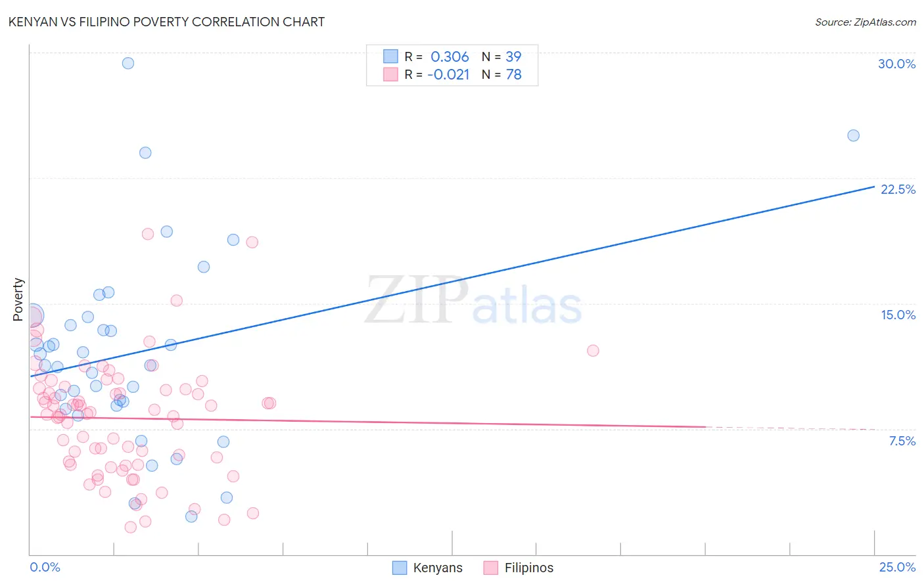The image size is (924, 586).
Task: Click the chart title text
Action: (166, 22)
